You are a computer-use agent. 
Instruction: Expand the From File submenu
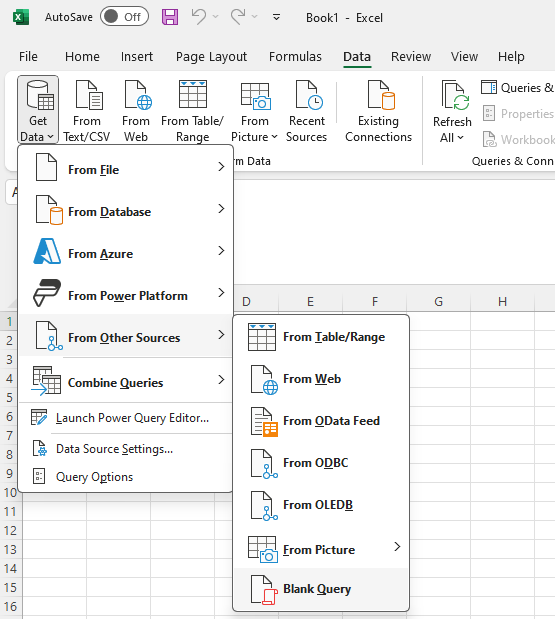126,169
